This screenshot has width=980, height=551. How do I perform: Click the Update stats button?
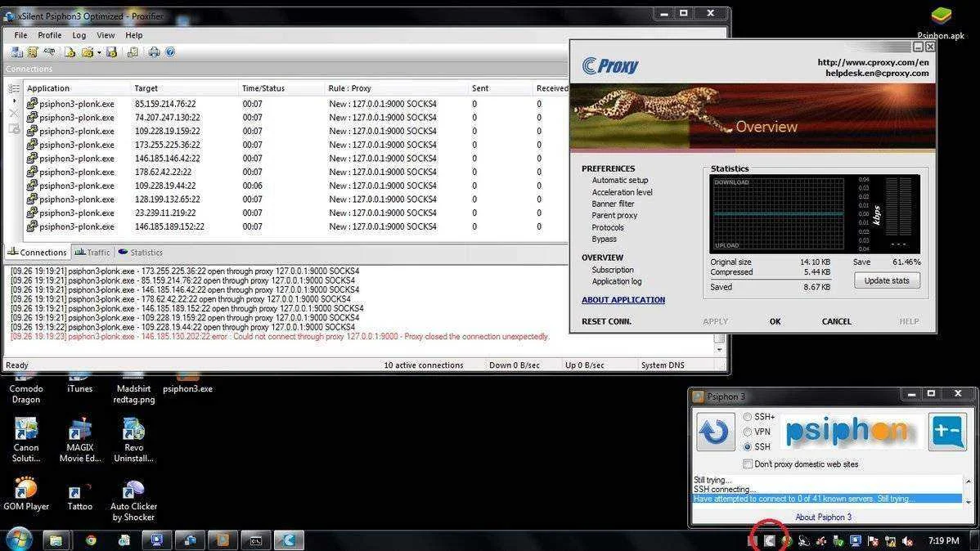pos(886,280)
